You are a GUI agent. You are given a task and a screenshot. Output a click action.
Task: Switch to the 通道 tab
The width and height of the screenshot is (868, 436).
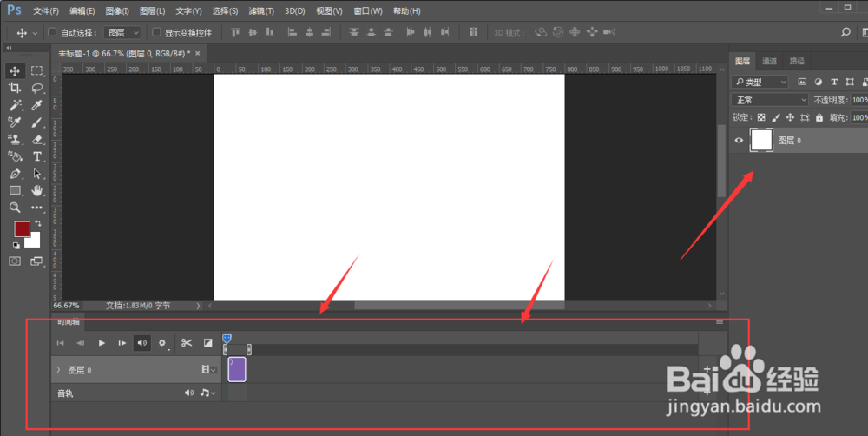click(x=769, y=61)
